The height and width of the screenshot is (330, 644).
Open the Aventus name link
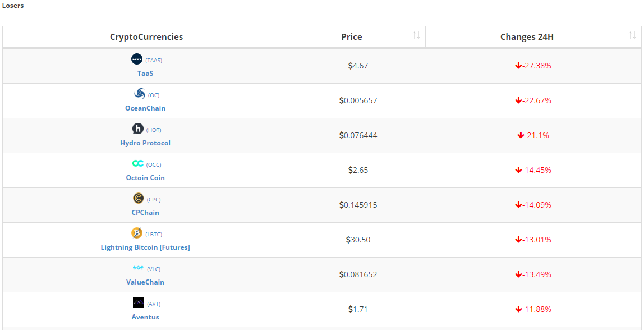coord(145,317)
